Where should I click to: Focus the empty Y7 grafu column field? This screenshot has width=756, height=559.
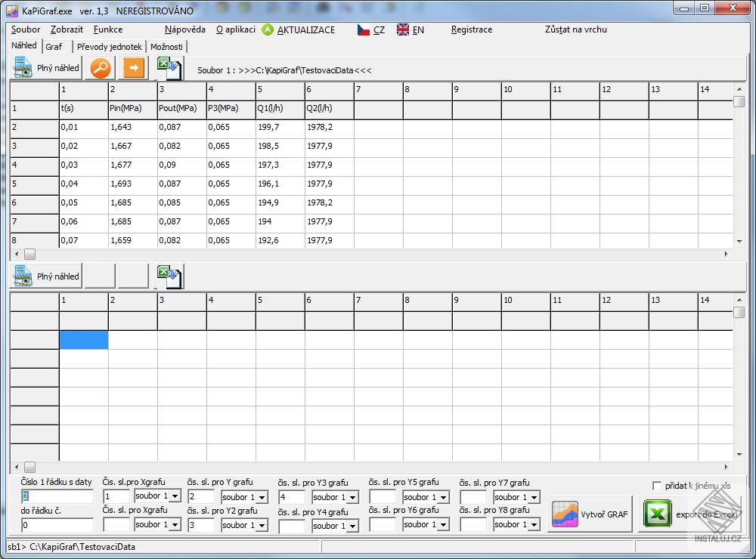point(473,497)
